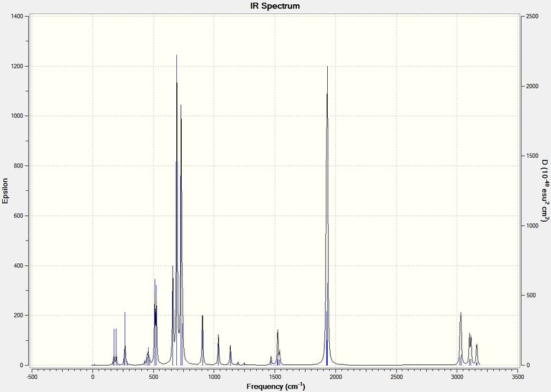Click the small peak near 1135 cm-1

(x=230, y=355)
